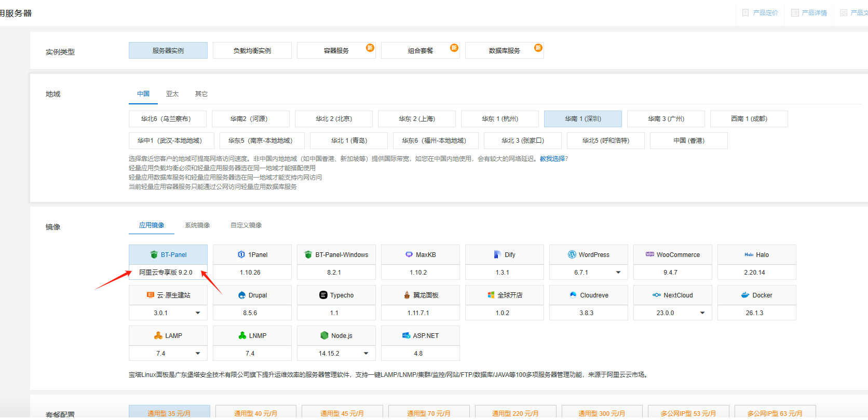Select 通用型 35 元/月 plan
868x420 pixels.
click(169, 413)
